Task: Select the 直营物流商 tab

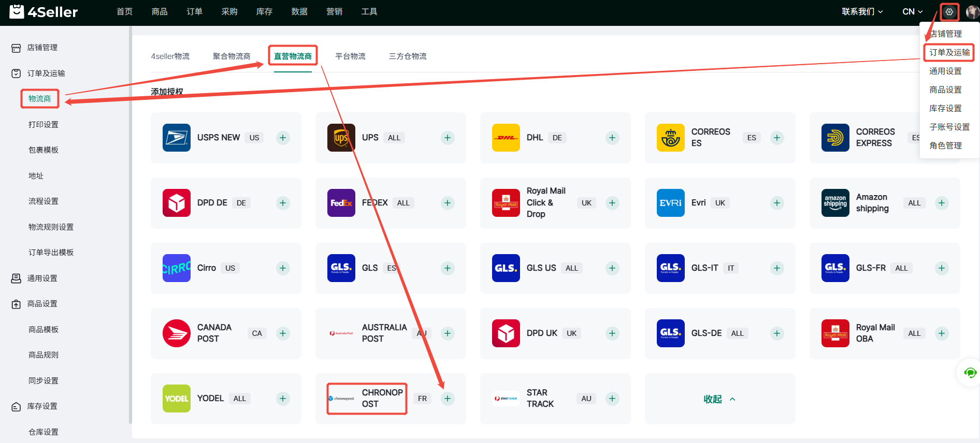Action: click(293, 56)
